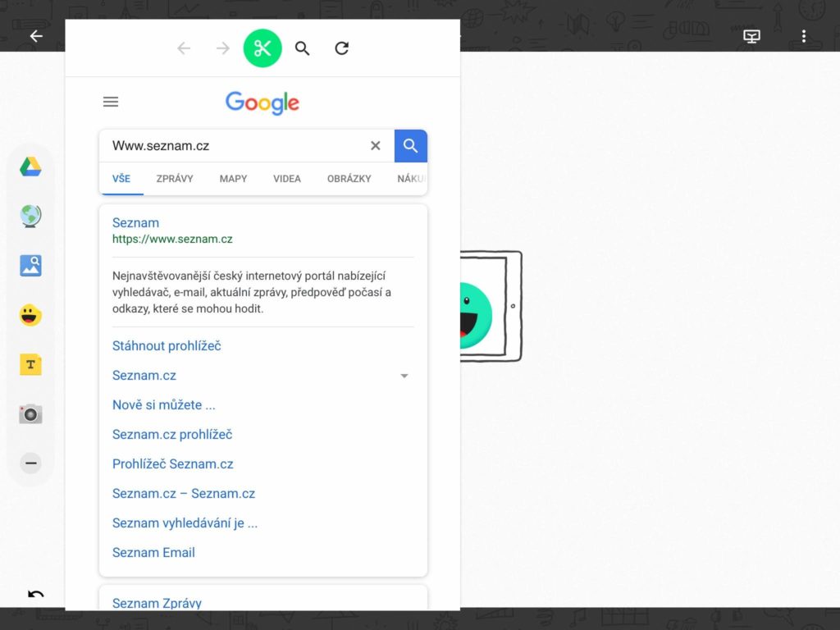Open Stáhnout prohlížeč link
This screenshot has width=840, height=630.
point(167,346)
